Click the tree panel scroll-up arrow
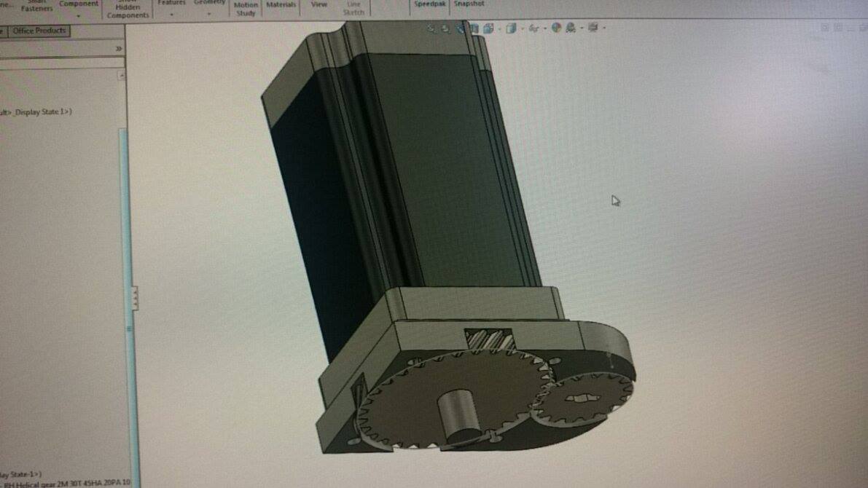The width and height of the screenshot is (868, 488). tap(122, 75)
